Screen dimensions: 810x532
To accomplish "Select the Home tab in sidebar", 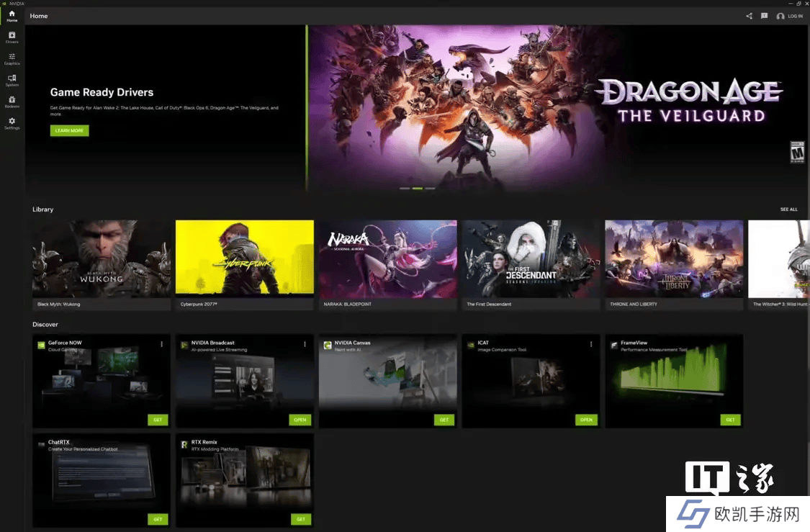I will (x=12, y=16).
